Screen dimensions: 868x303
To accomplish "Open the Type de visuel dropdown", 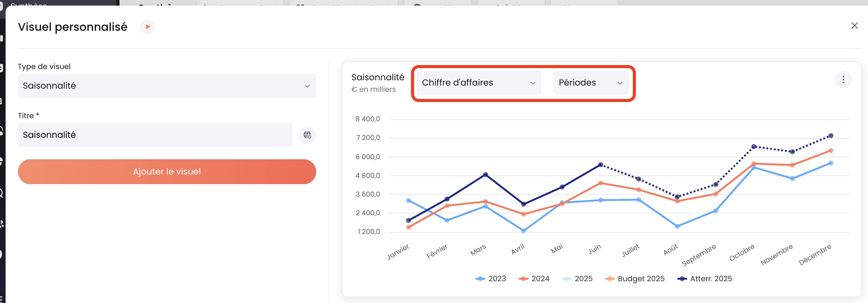I will (167, 86).
